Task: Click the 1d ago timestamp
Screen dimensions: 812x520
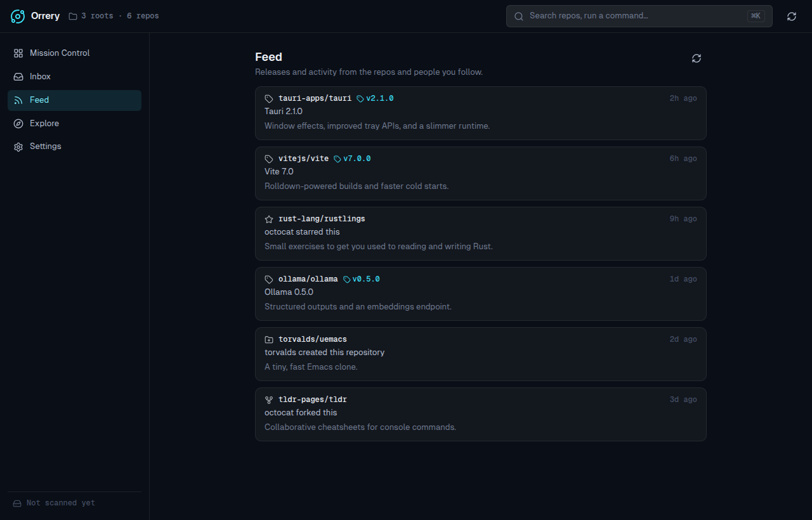Action: [x=683, y=279]
